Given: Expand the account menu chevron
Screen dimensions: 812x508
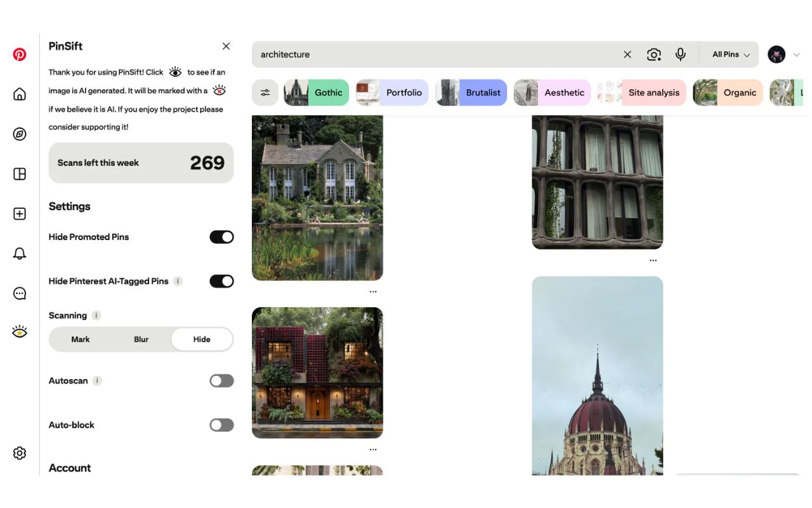Looking at the screenshot, I should [x=797, y=55].
